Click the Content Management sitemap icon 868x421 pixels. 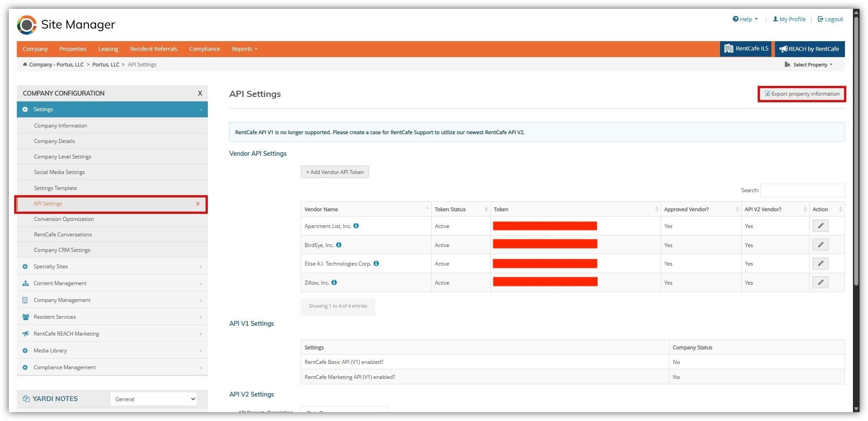click(x=25, y=283)
